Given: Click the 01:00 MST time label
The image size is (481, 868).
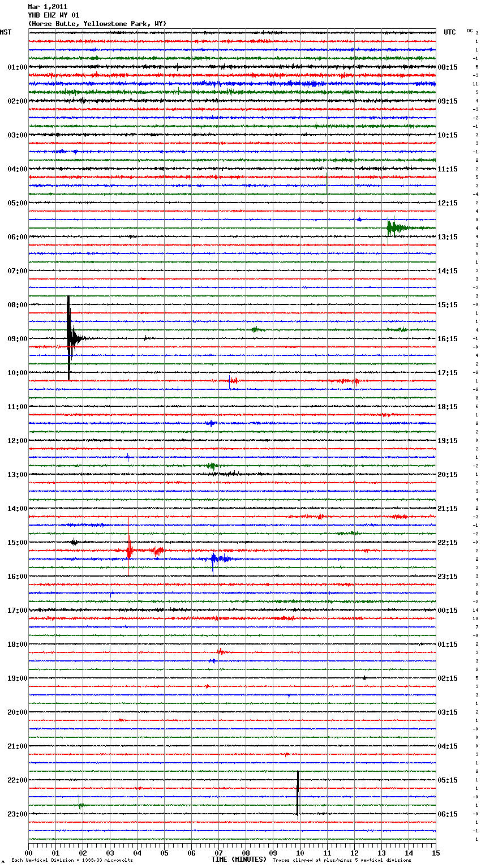Looking at the screenshot, I should pyautogui.click(x=17, y=67).
